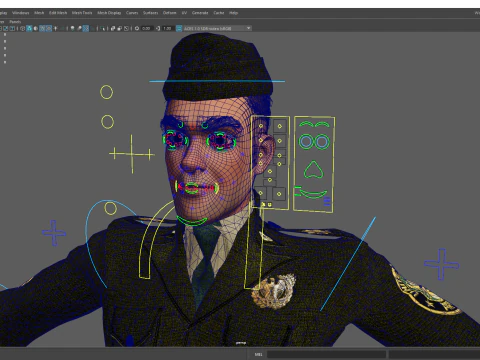Click the Depth of Field icon

(92, 28)
